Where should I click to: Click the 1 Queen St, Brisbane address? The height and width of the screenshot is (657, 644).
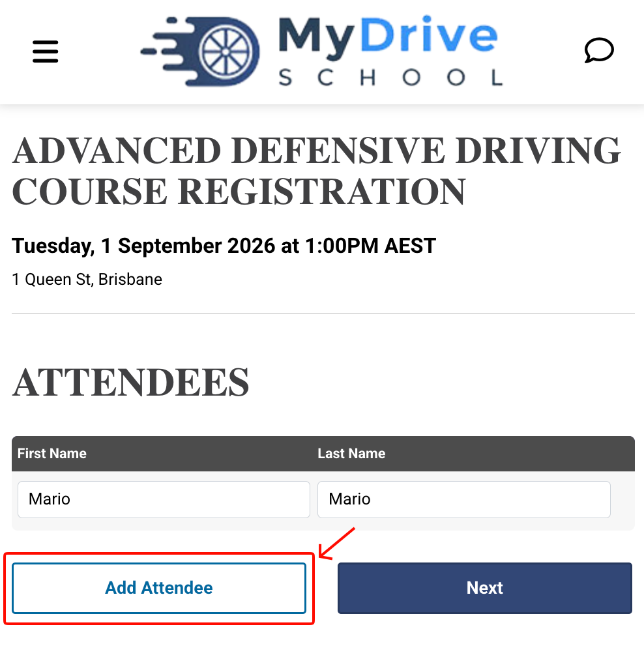point(87,280)
